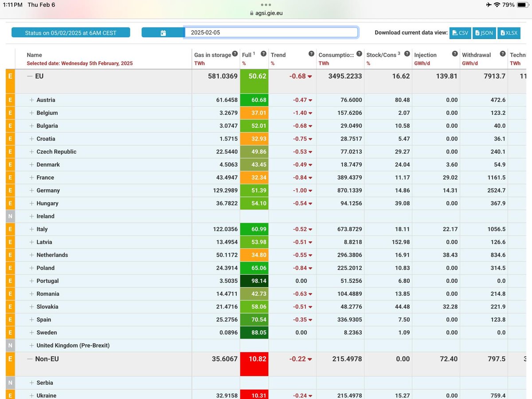Click Netherlands injection value 38.43
Screen dimensions: 532x399
click(450, 255)
